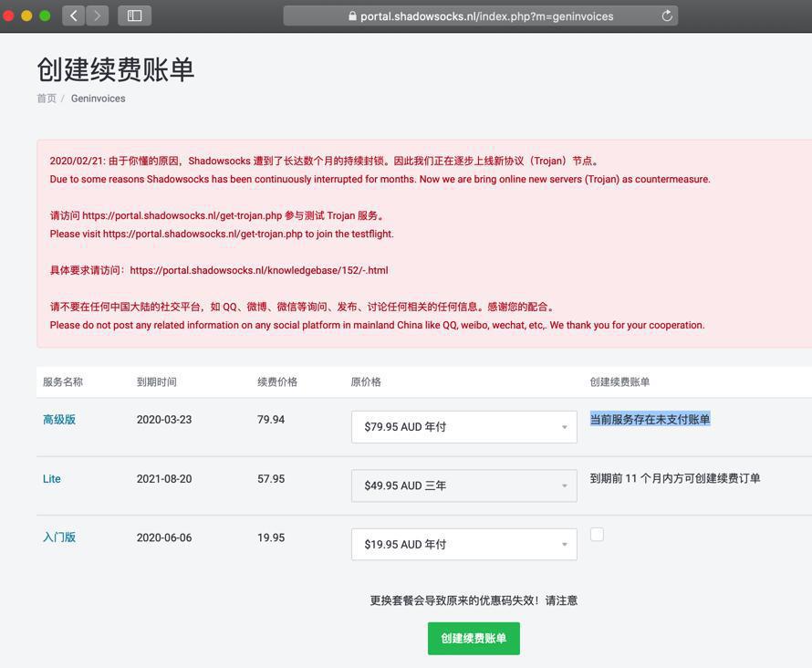Click renewal price 57.95

271,479
